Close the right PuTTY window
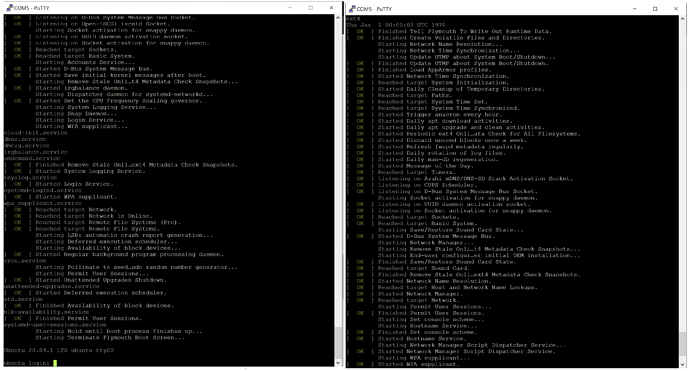Image resolution: width=690 pixels, height=371 pixels. [676, 9]
